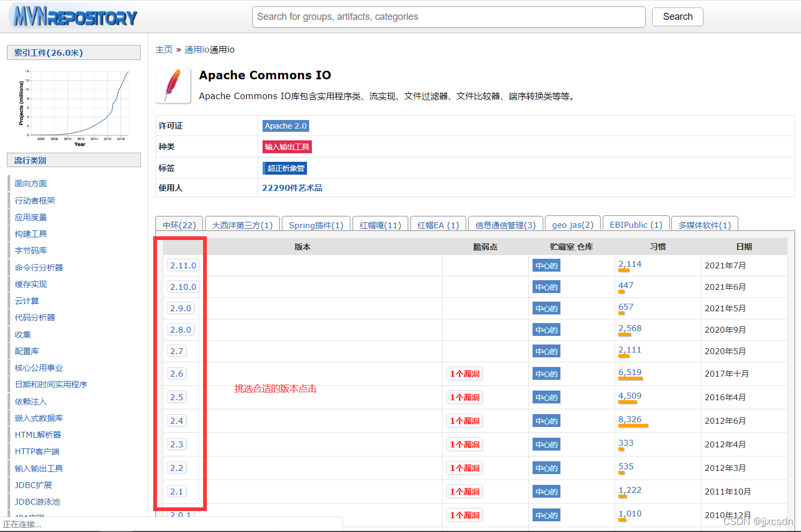Open the 行动者框架 category
Image resolution: width=801 pixels, height=532 pixels.
point(35,200)
